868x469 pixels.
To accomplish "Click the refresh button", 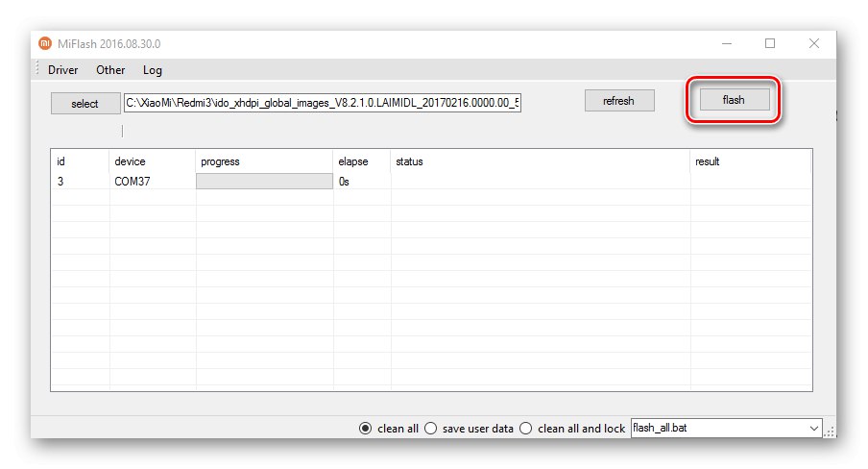I will pyautogui.click(x=619, y=100).
